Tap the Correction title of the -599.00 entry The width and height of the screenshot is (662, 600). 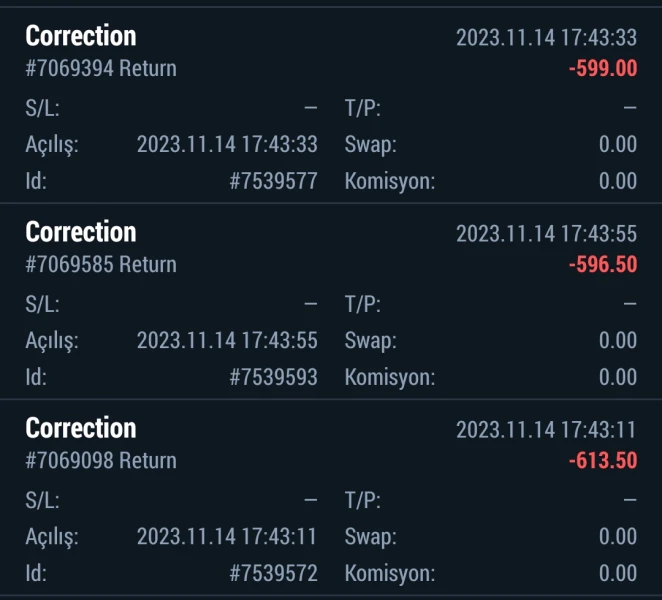click(x=81, y=37)
